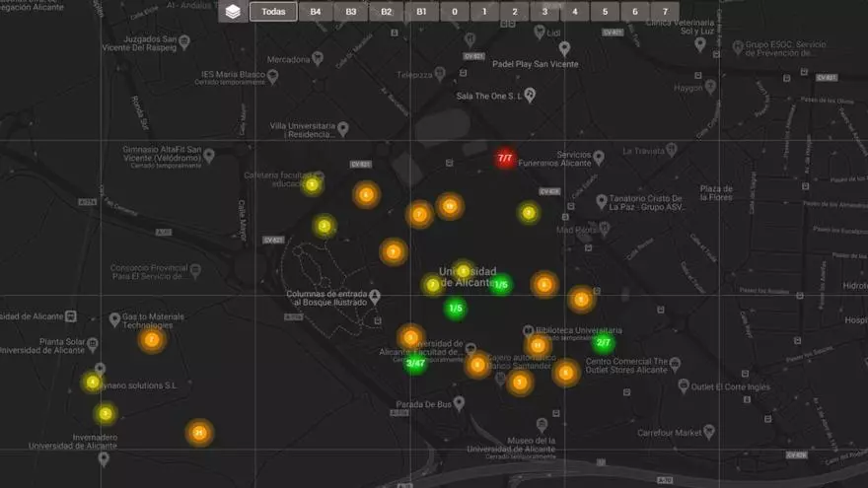Image resolution: width=868 pixels, height=488 pixels.
Task: Select floor level 5 button
Action: pos(605,12)
